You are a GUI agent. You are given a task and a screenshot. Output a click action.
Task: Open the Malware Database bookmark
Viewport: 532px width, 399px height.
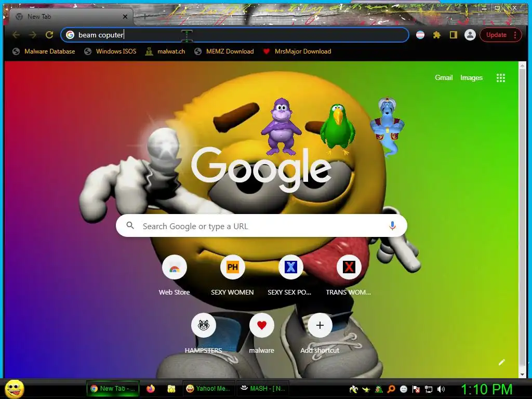tap(44, 51)
